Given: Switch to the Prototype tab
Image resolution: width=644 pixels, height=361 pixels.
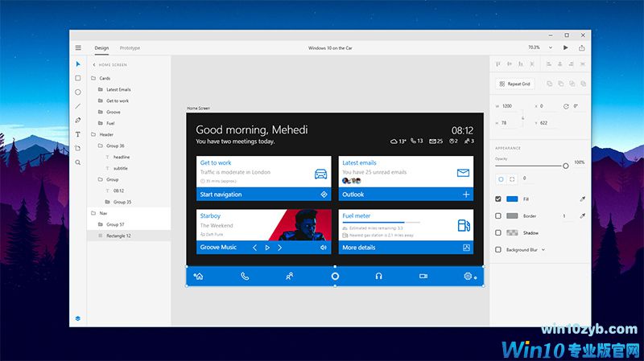Looking at the screenshot, I should 130,48.
